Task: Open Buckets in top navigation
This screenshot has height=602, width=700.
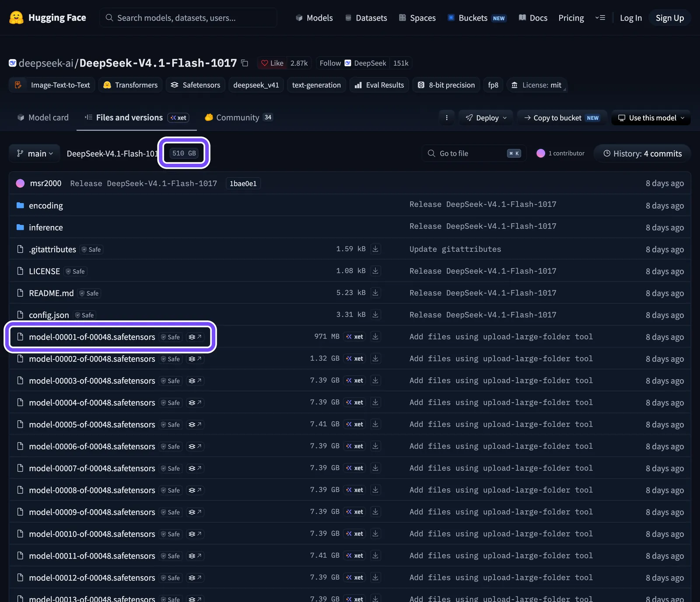Action: coord(477,18)
